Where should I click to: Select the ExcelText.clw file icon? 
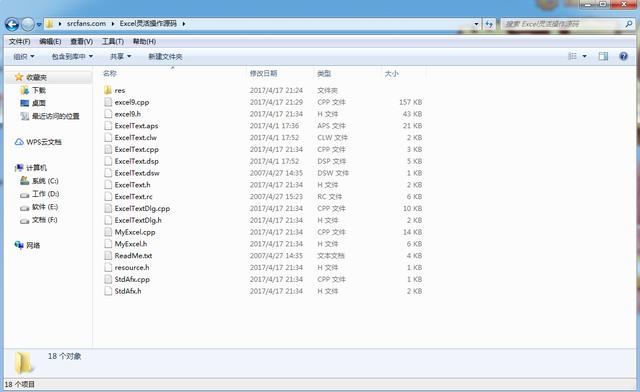108,138
